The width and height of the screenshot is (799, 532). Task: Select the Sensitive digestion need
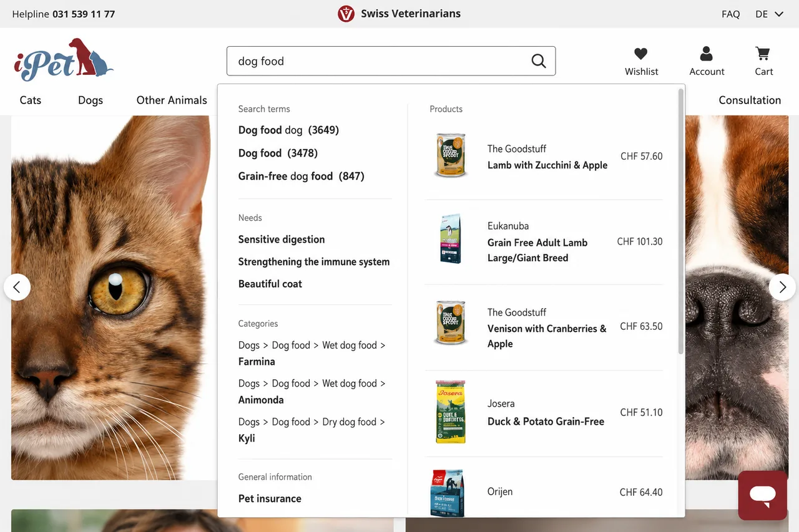point(282,239)
